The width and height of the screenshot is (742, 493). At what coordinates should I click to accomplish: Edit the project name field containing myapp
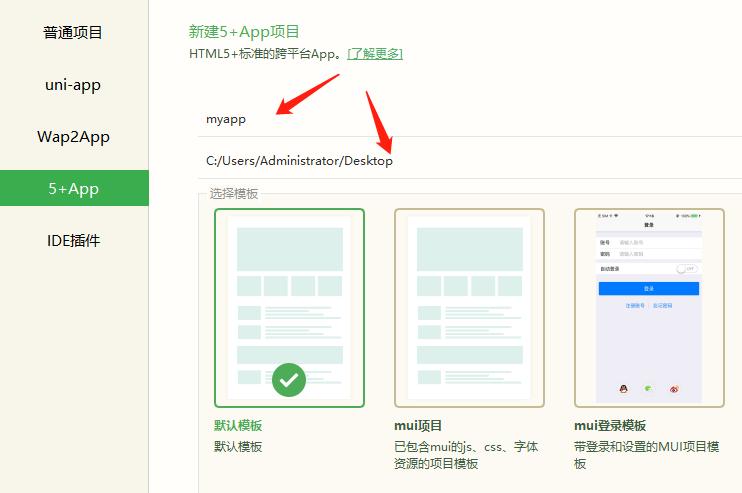[470, 119]
